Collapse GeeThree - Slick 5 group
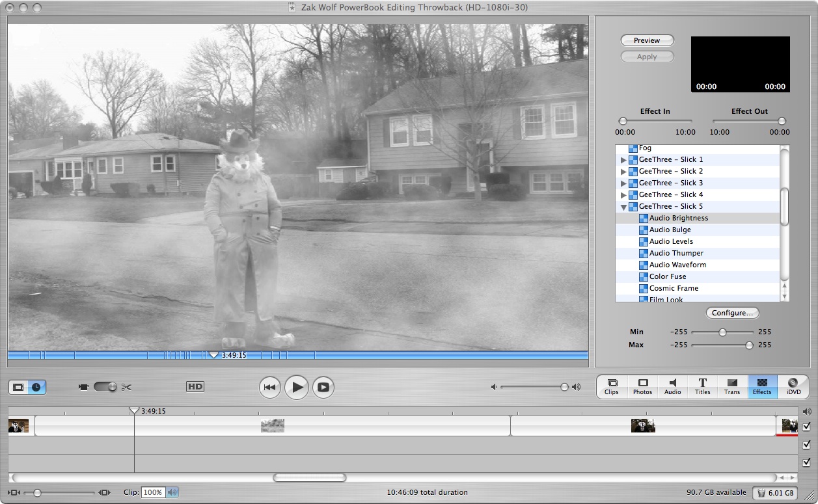Screen dimensions: 818x504 [623, 207]
